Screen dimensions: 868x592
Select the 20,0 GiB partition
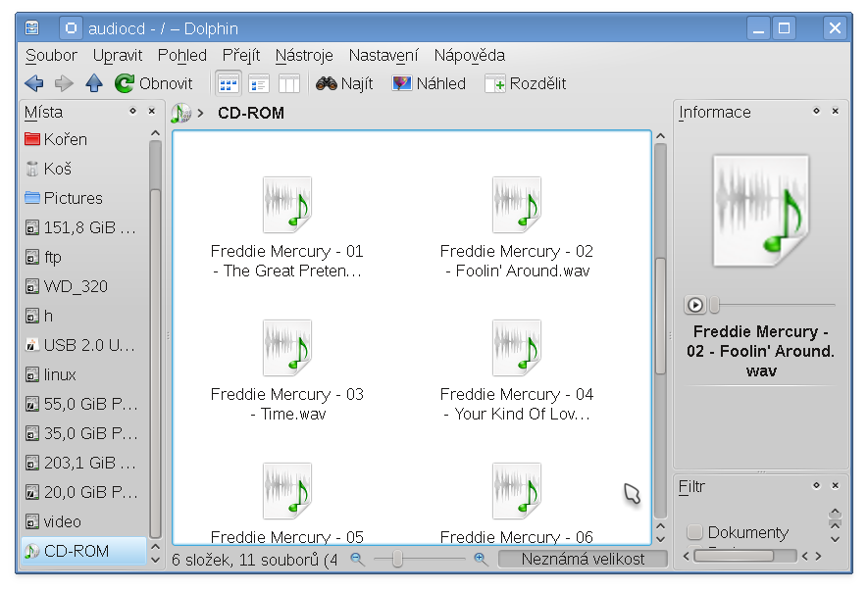pos(84,492)
